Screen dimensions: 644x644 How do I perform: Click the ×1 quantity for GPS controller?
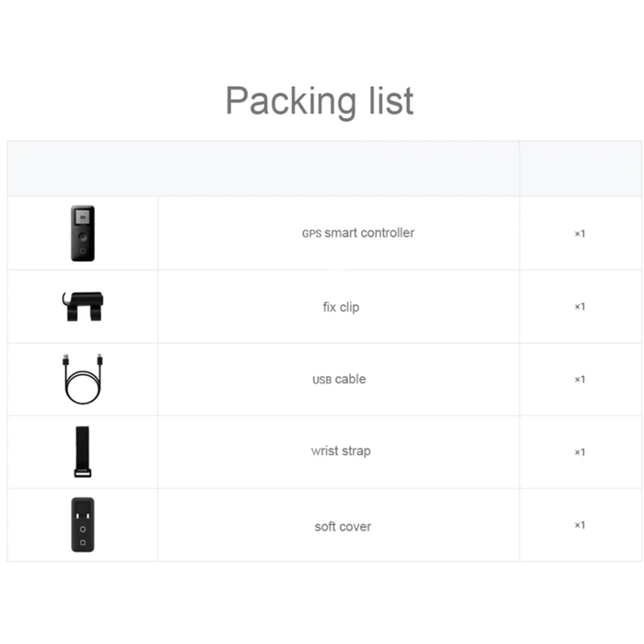579,233
